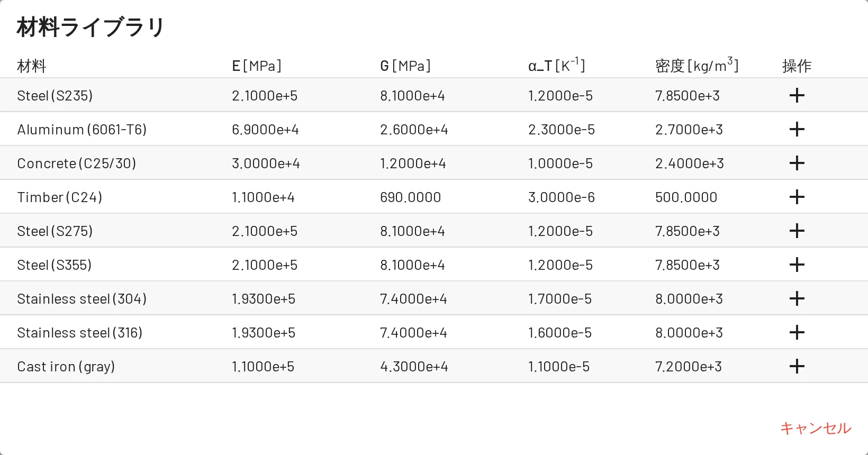The width and height of the screenshot is (868, 455).
Task: Add Cast iron (gray) with plus icon
Action: [x=797, y=366]
